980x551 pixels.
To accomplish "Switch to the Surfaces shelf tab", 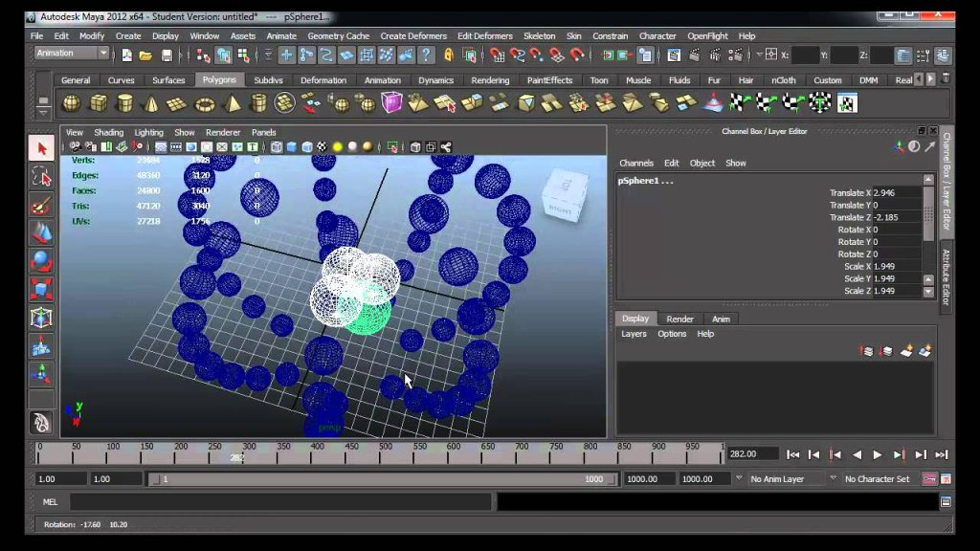I will [168, 80].
